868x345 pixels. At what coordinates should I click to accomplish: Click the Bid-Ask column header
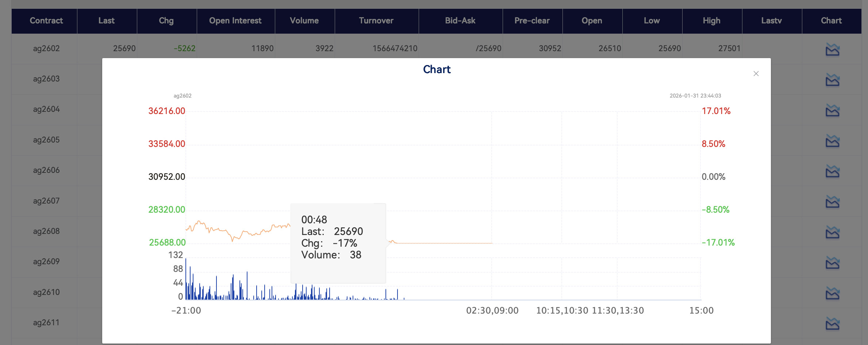(460, 21)
